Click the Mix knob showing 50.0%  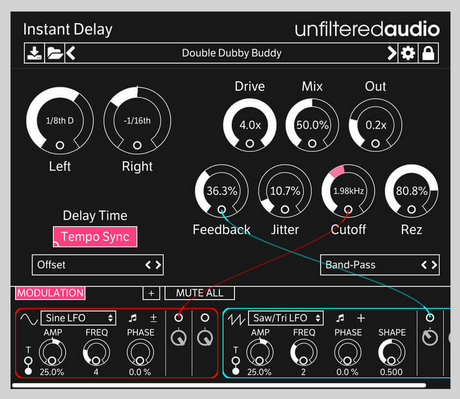tap(312, 125)
